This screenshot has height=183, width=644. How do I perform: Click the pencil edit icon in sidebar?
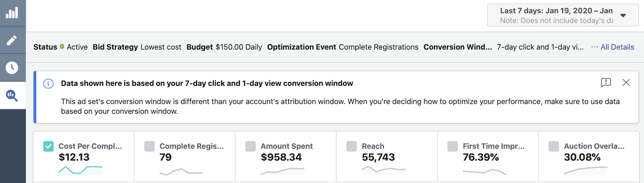coord(12,40)
